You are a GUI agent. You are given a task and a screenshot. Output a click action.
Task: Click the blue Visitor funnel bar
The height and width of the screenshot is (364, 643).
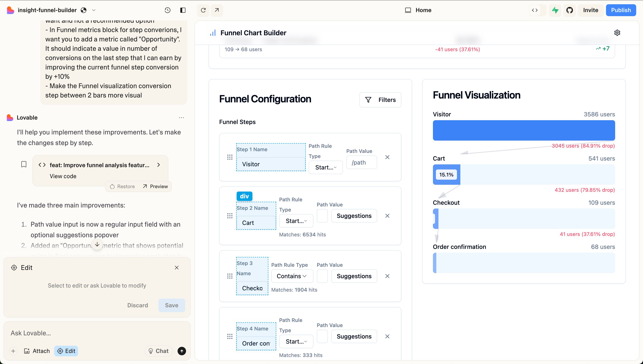(x=524, y=130)
